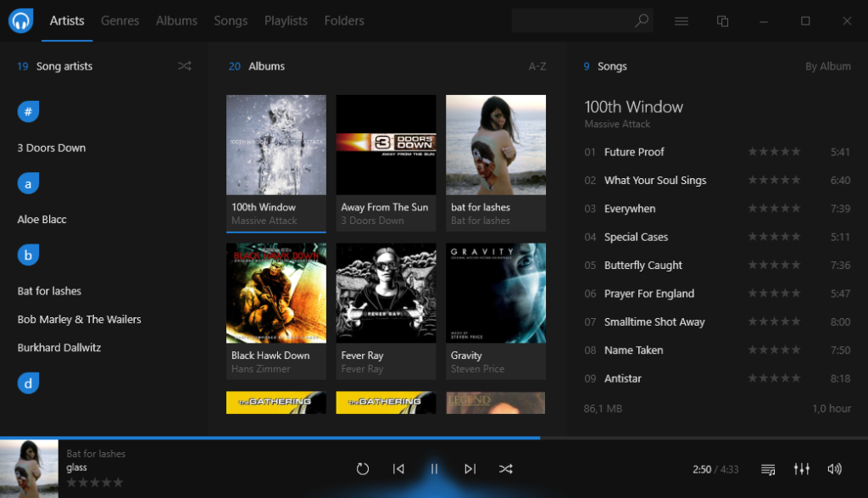Image resolution: width=868 pixels, height=498 pixels.
Task: Switch to the Genres tab
Action: point(120,20)
